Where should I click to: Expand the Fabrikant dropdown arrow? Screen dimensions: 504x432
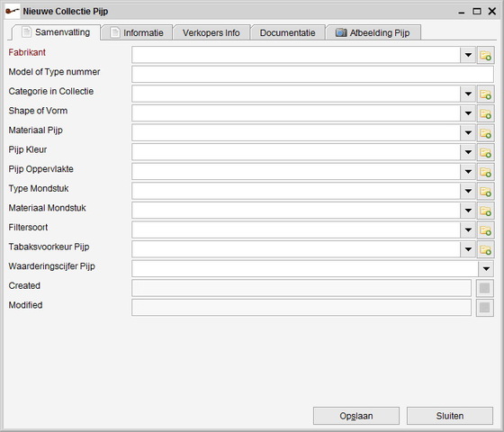click(468, 55)
